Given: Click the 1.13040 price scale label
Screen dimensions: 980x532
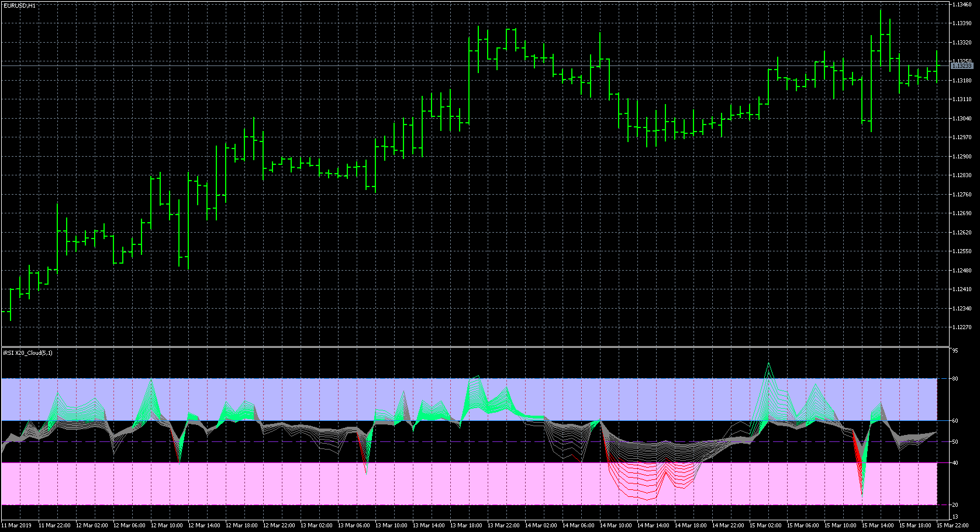Looking at the screenshot, I should (x=962, y=119).
